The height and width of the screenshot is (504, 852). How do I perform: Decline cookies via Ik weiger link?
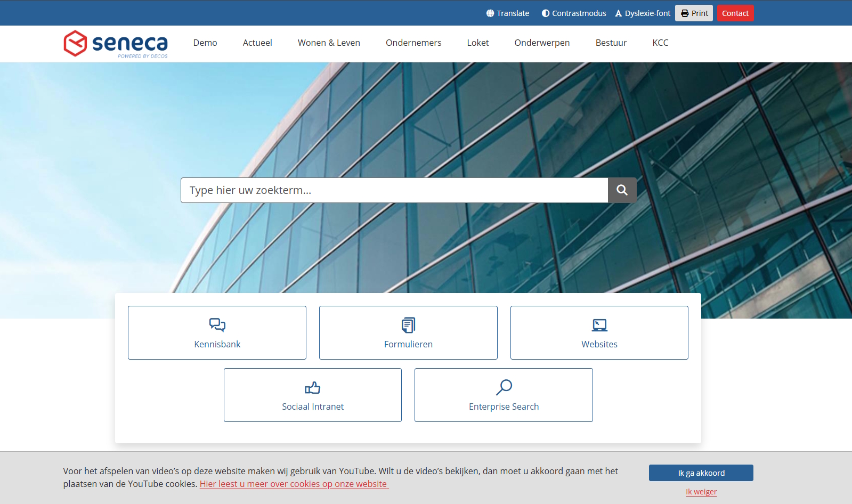[x=701, y=492]
